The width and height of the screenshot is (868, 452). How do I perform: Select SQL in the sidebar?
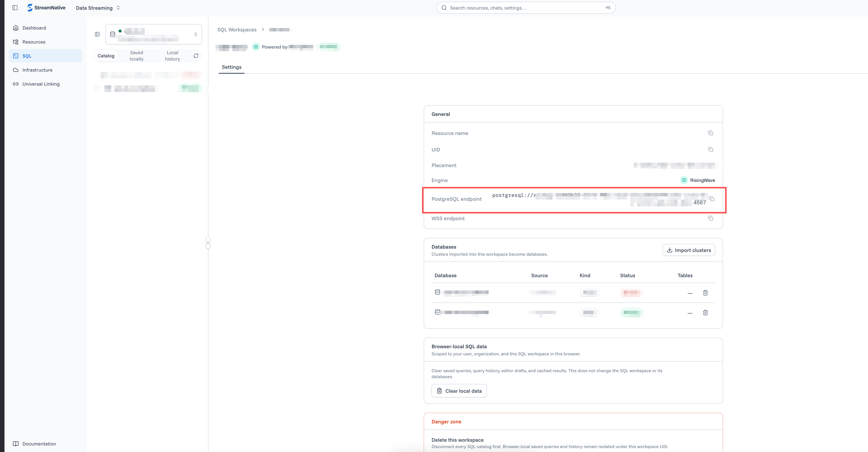[x=45, y=56]
